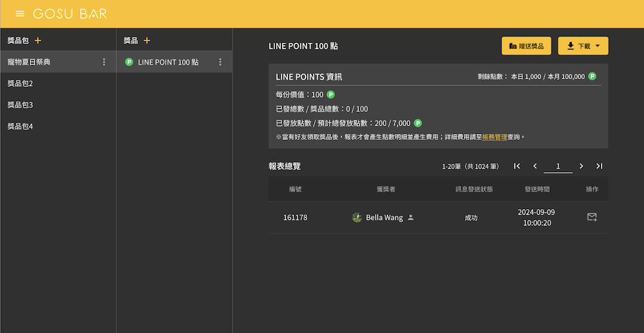Go to the next report page
This screenshot has width=644, height=333.
coord(581,166)
